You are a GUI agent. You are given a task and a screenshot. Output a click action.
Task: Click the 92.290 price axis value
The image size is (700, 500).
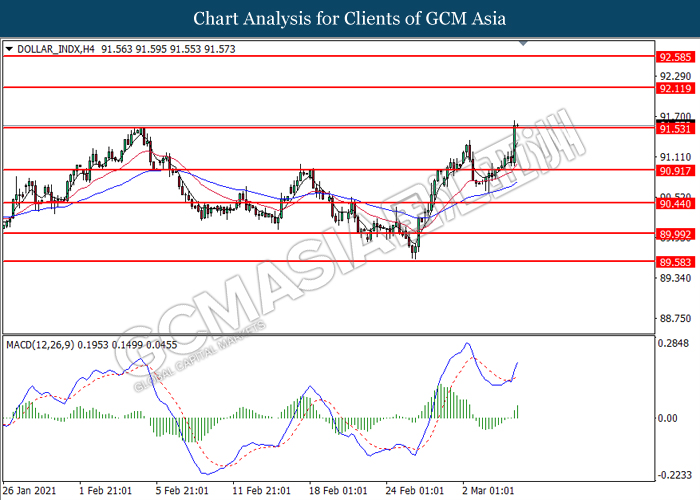coord(673,76)
